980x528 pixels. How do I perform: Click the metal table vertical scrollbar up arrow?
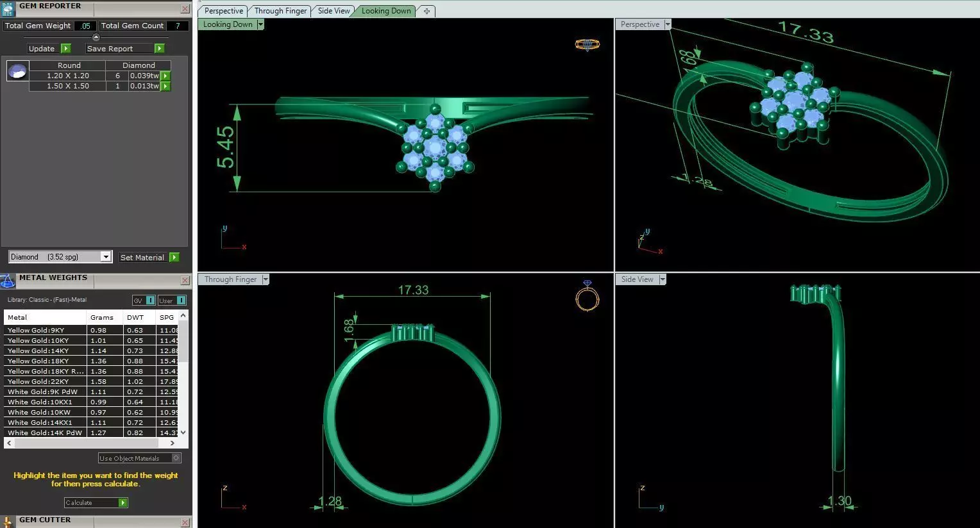(183, 315)
